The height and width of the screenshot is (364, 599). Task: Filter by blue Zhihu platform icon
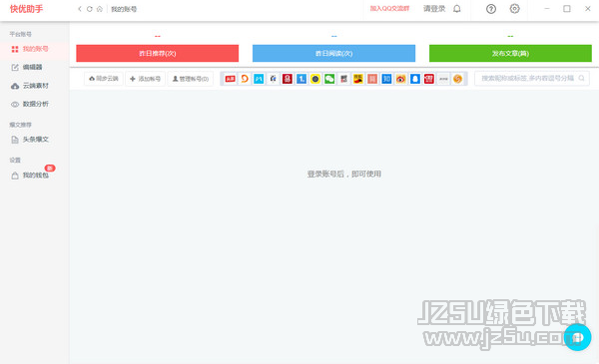[x=386, y=79]
